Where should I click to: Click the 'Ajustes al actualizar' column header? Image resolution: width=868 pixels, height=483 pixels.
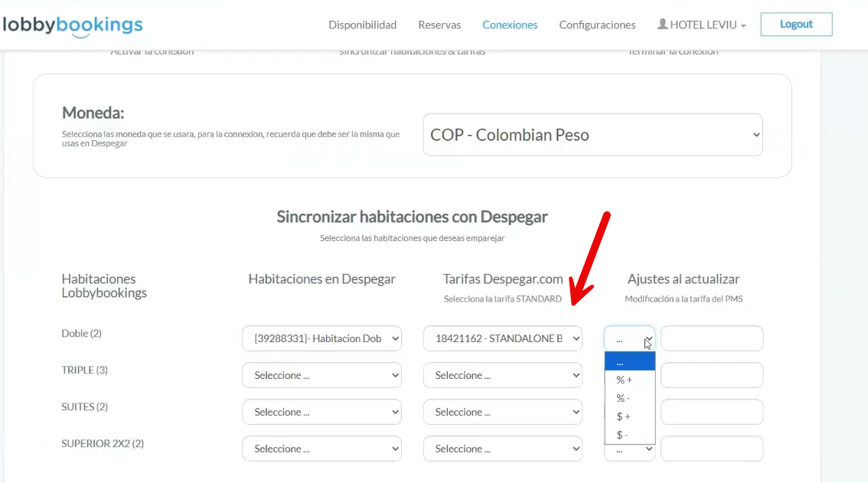point(684,279)
